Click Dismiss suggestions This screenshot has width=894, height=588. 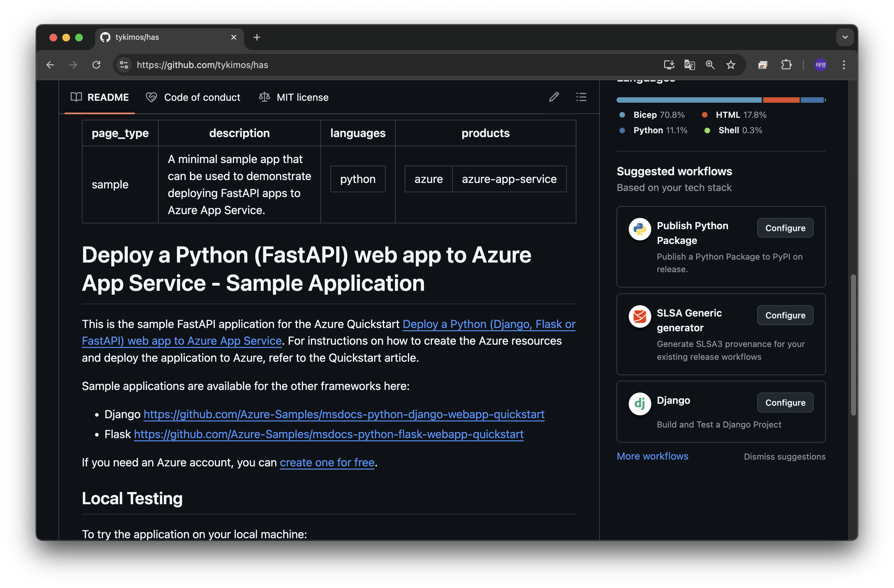coord(784,457)
